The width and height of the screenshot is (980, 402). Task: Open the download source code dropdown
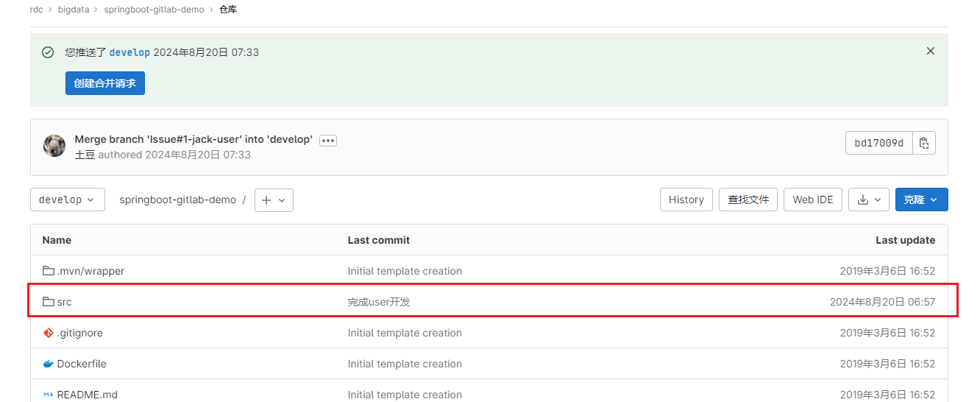point(869,200)
